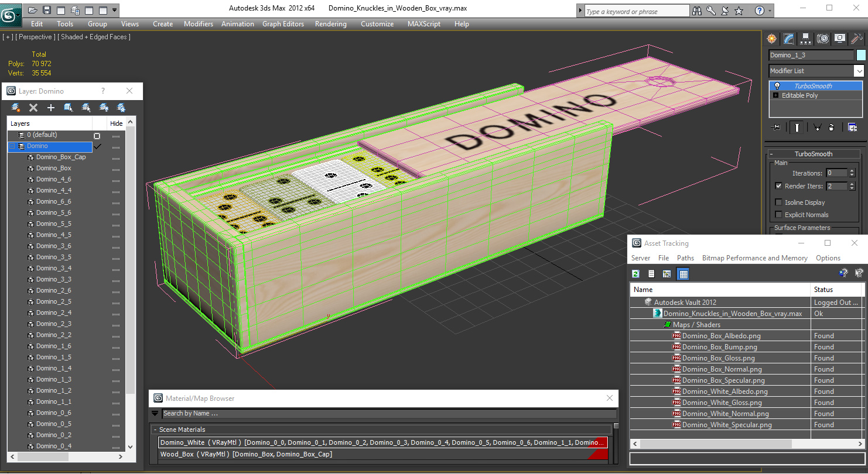This screenshot has width=868, height=474.
Task: Open the Modify command panel tab
Action: coord(789,39)
